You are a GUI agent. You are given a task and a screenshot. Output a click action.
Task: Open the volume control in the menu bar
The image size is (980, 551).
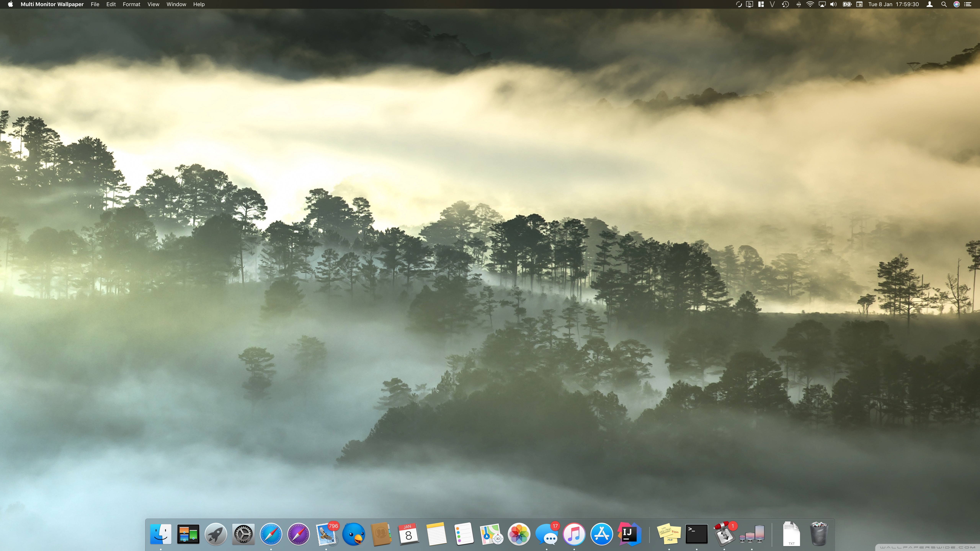click(834, 4)
